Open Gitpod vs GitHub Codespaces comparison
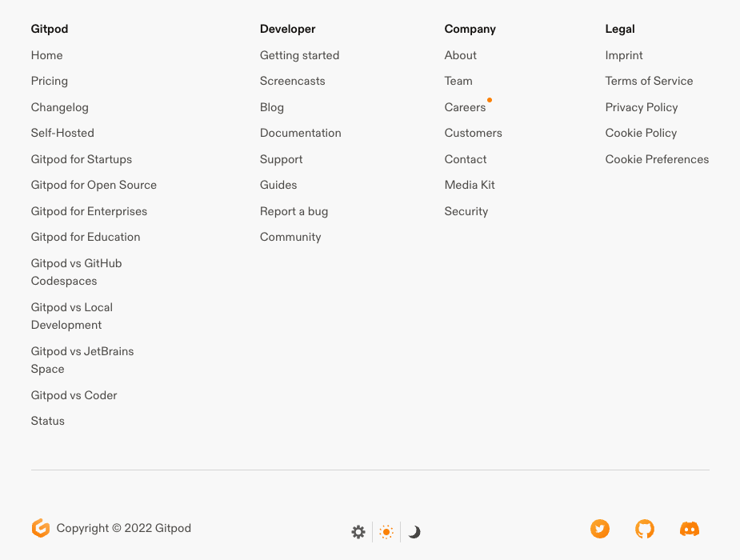Screen dimensions: 740x560 click(x=77, y=272)
